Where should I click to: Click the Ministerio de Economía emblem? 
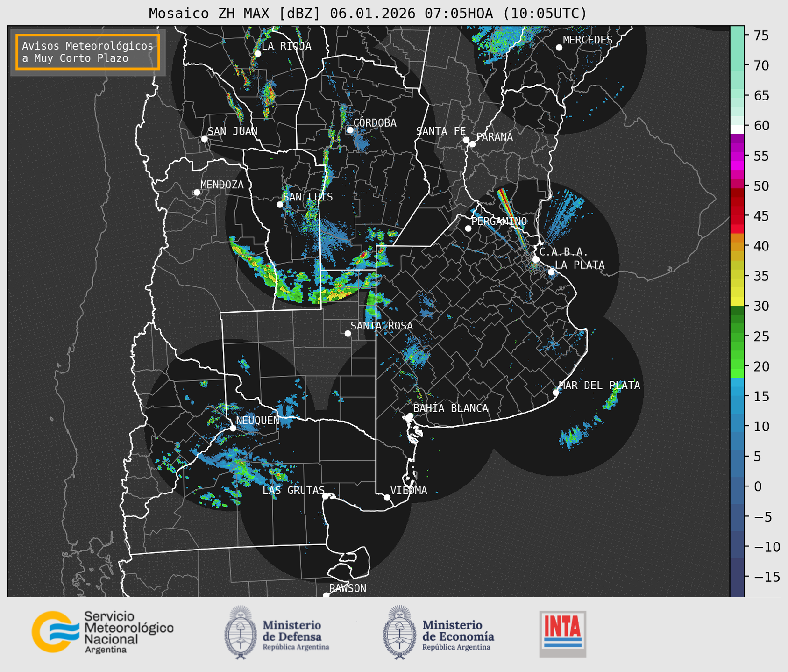coord(399,632)
